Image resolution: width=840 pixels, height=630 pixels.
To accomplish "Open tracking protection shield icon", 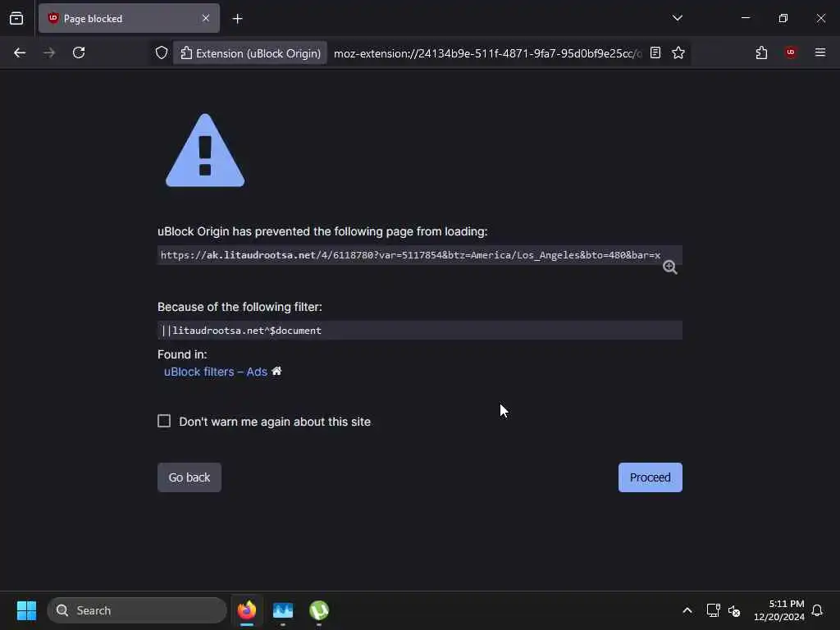I will coord(162,53).
